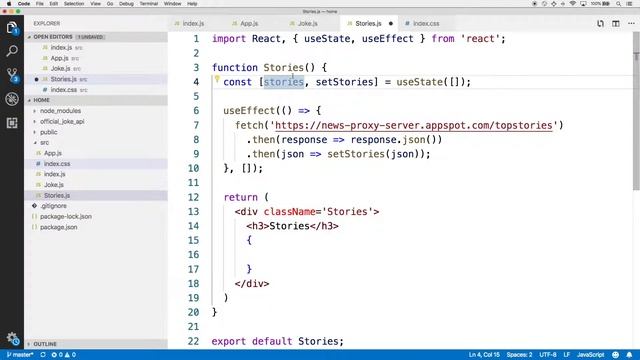640x360 pixels.
Task: Open the Search view in activity bar
Action: pos(12,51)
